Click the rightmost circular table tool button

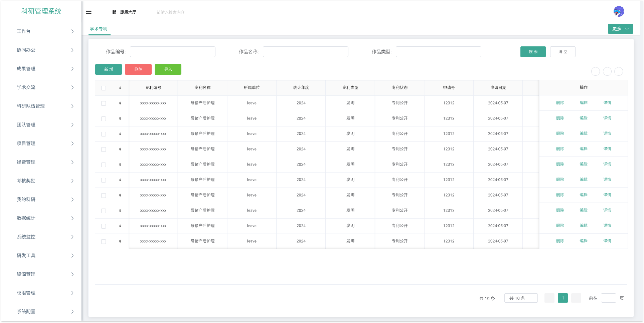point(619,71)
